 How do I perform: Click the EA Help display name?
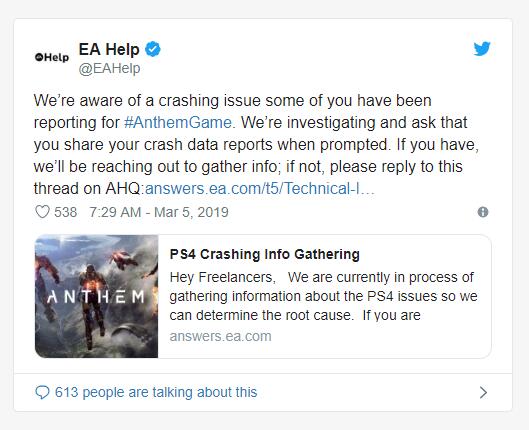point(109,50)
